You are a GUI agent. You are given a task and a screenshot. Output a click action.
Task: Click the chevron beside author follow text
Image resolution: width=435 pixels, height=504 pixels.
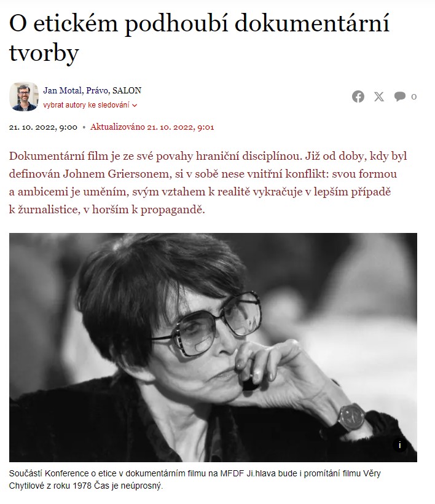click(x=135, y=106)
